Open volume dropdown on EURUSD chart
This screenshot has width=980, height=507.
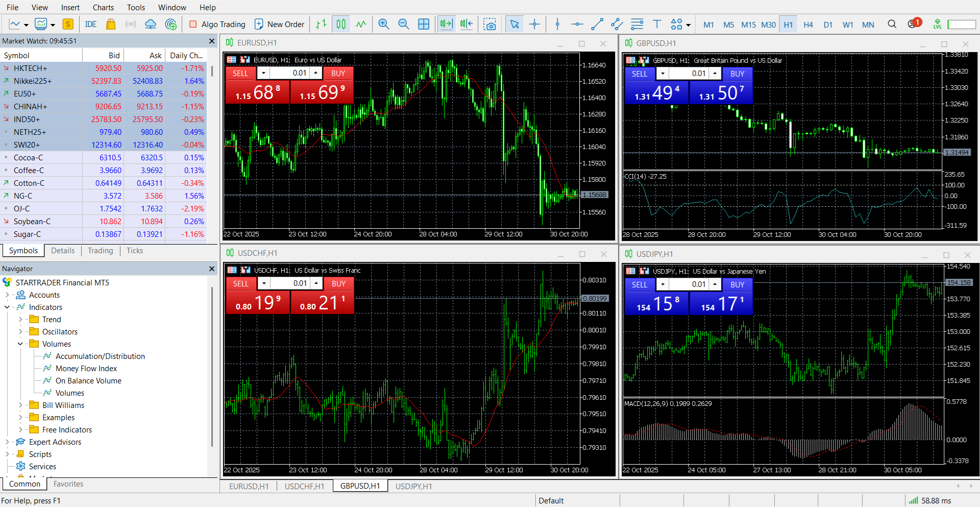(x=263, y=73)
